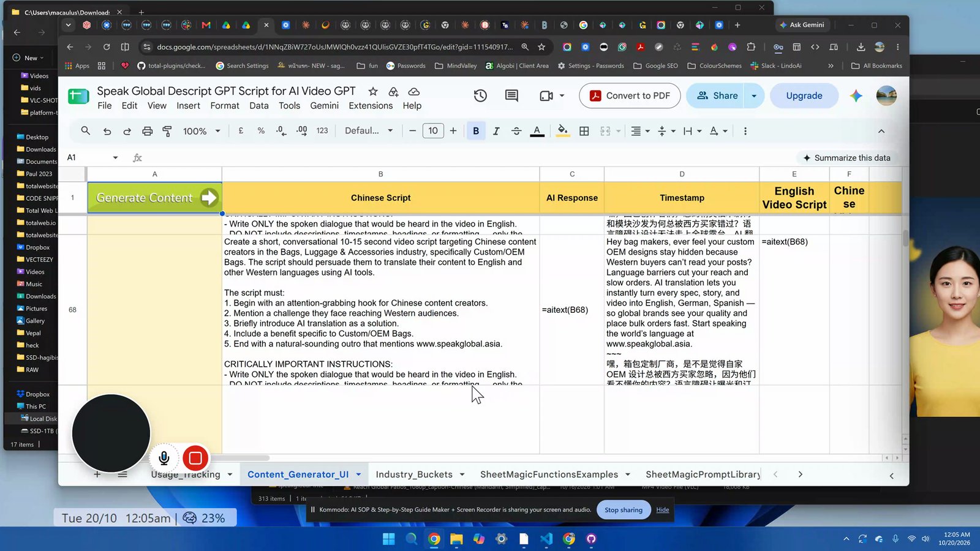Switch to the Industry_Buckets sheet tab
Viewport: 980px width, 551px height.
coord(414,474)
